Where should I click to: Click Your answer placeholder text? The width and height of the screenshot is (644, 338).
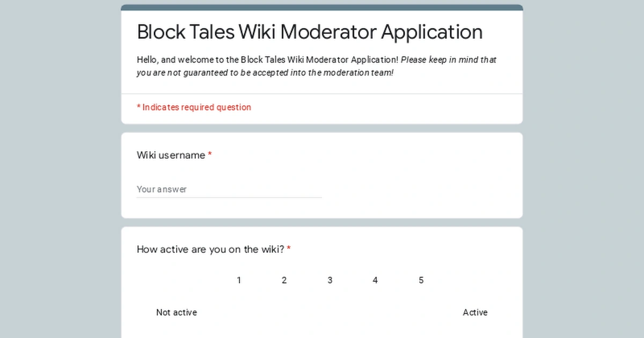click(162, 189)
